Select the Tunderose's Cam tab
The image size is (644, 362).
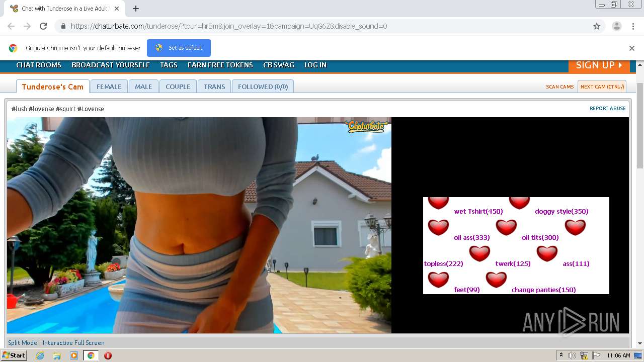(x=53, y=86)
